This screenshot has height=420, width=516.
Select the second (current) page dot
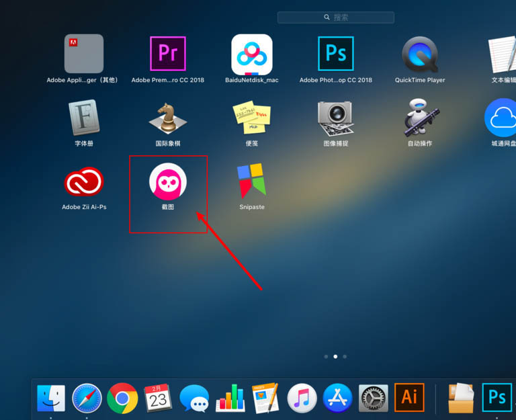(x=335, y=356)
